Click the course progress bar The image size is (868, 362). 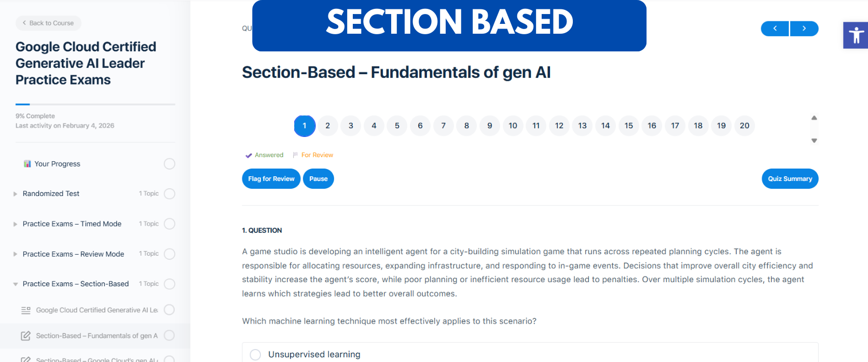pyautogui.click(x=95, y=104)
